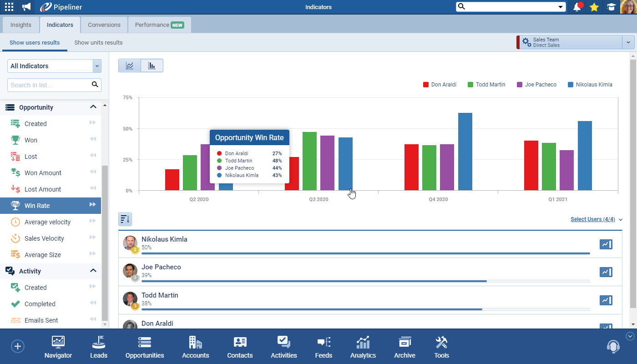Click the Select Users (4/4) link
This screenshot has width=637, height=364.
pos(592,219)
